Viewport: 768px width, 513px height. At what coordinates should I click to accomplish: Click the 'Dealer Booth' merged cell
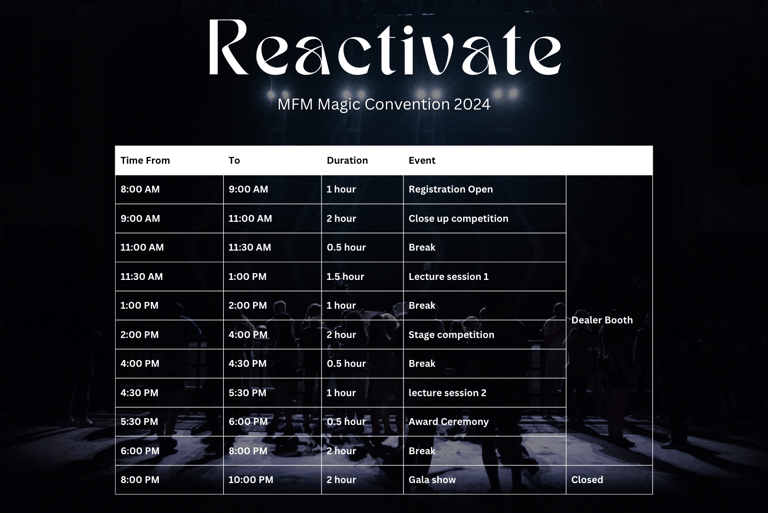click(609, 320)
